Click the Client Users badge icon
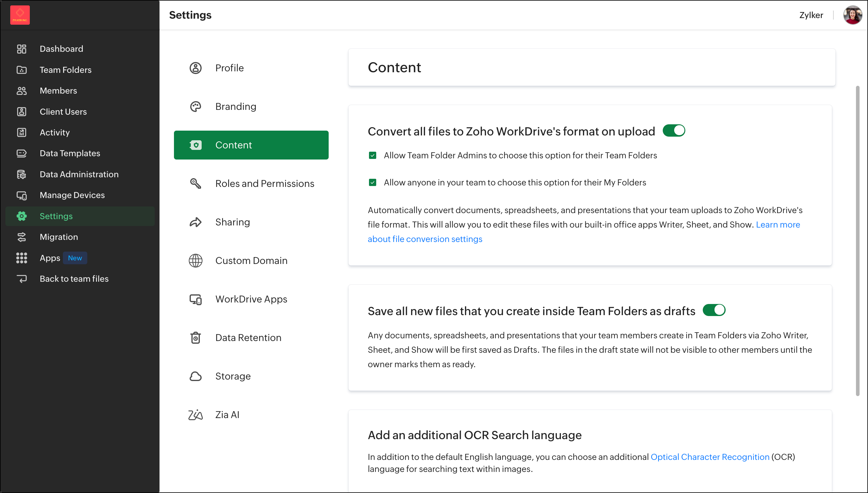This screenshot has width=868, height=493. point(22,111)
